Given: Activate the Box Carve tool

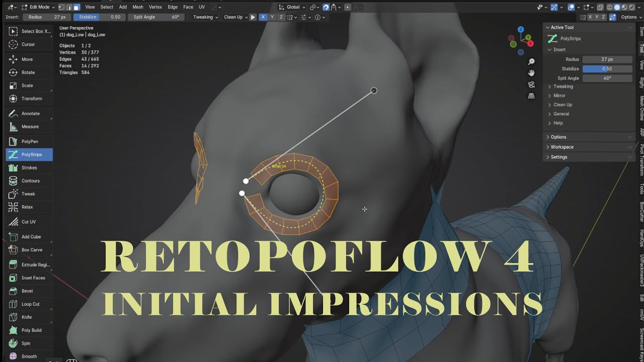Looking at the screenshot, I should pos(29,250).
